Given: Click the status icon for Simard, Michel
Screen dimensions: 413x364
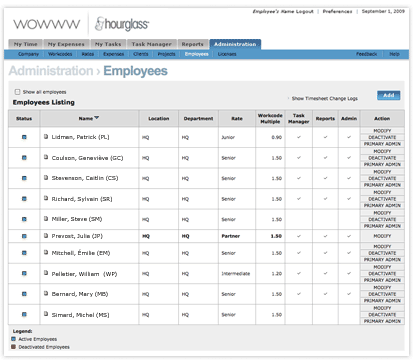Looking at the screenshot, I should click(24, 314).
